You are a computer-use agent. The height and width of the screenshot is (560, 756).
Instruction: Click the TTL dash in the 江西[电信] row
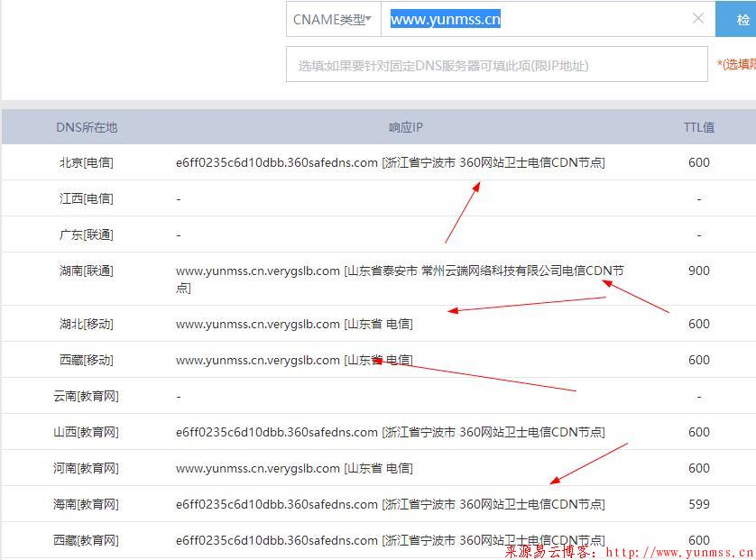(x=698, y=199)
